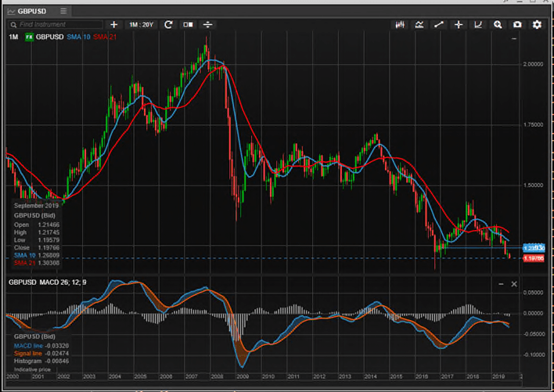Click Signal line value -0.02474
The height and width of the screenshot is (392, 554).
tap(57, 354)
